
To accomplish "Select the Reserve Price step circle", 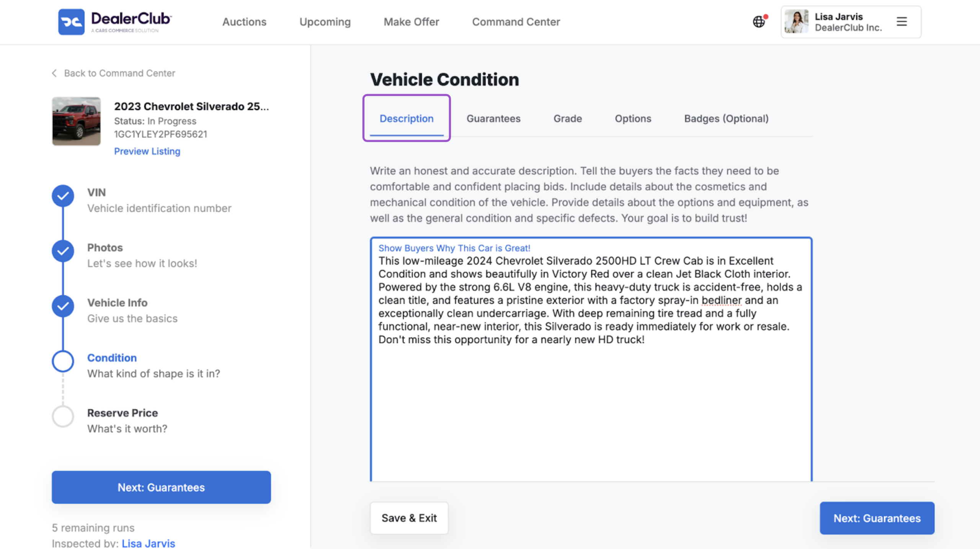I will 63,417.
